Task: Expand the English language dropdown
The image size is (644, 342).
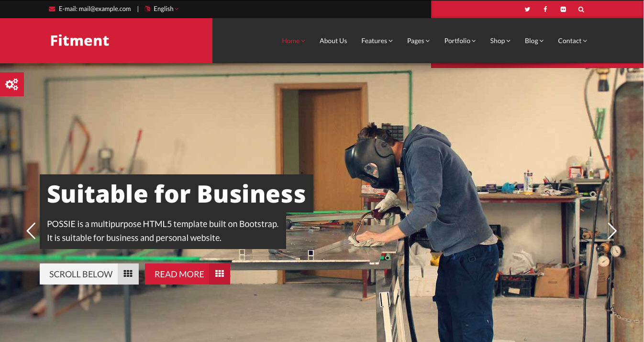Action: coord(162,9)
